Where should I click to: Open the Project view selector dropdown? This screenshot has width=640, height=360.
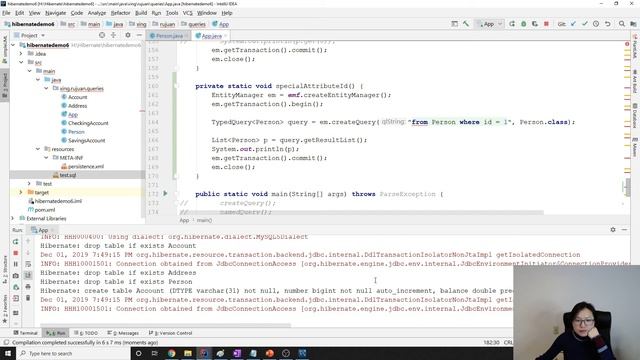tap(32, 36)
